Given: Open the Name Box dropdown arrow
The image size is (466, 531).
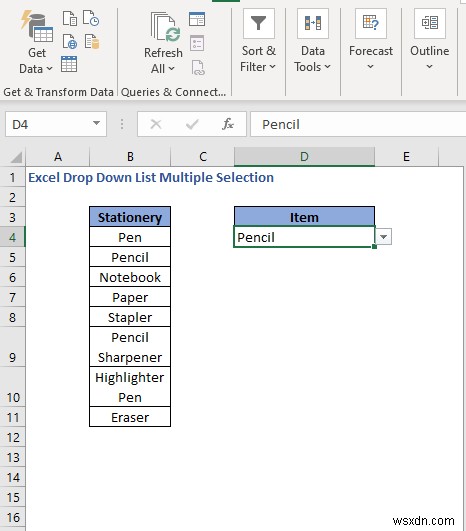Looking at the screenshot, I should pos(97,124).
